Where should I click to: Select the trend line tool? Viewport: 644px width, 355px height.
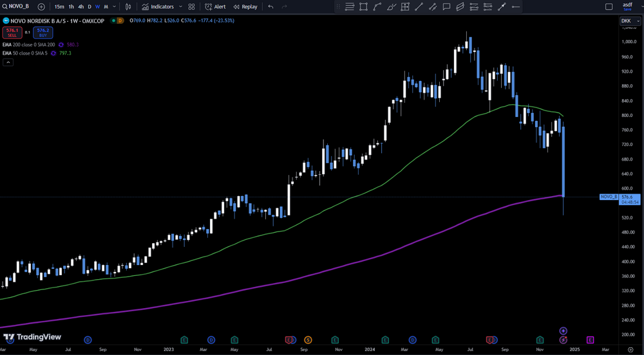point(419,6)
